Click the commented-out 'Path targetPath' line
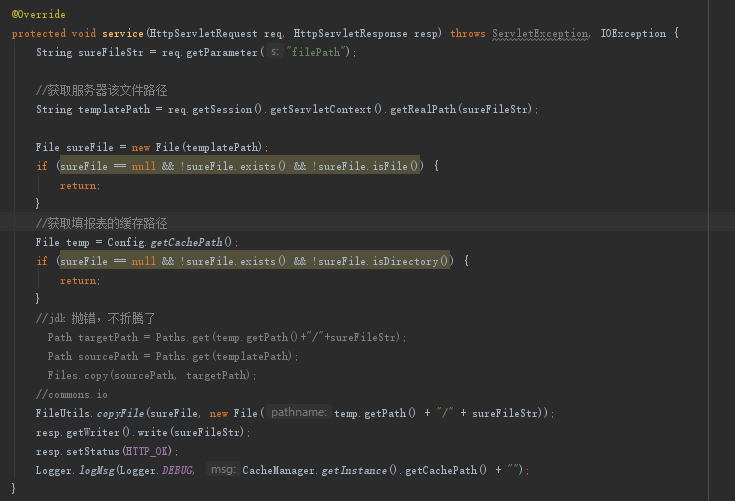735x501 pixels. pos(227,337)
